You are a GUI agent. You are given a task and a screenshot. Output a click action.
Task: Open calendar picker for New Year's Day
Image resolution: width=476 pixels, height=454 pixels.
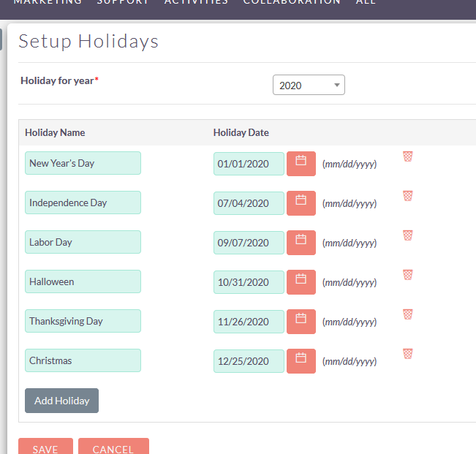click(x=301, y=164)
